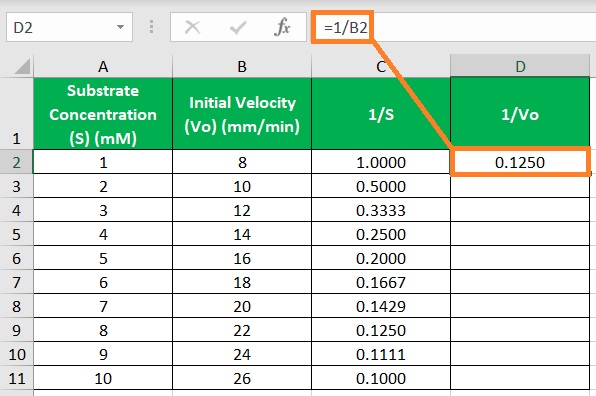Select column A header

103,67
